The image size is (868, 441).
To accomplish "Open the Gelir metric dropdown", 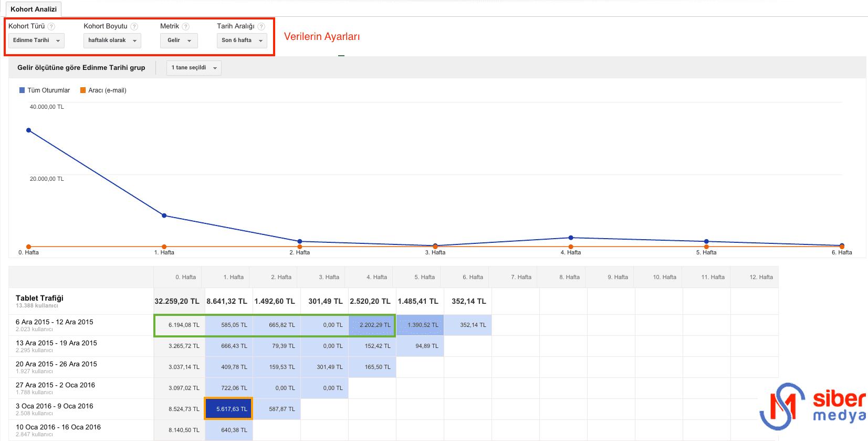I will [179, 40].
